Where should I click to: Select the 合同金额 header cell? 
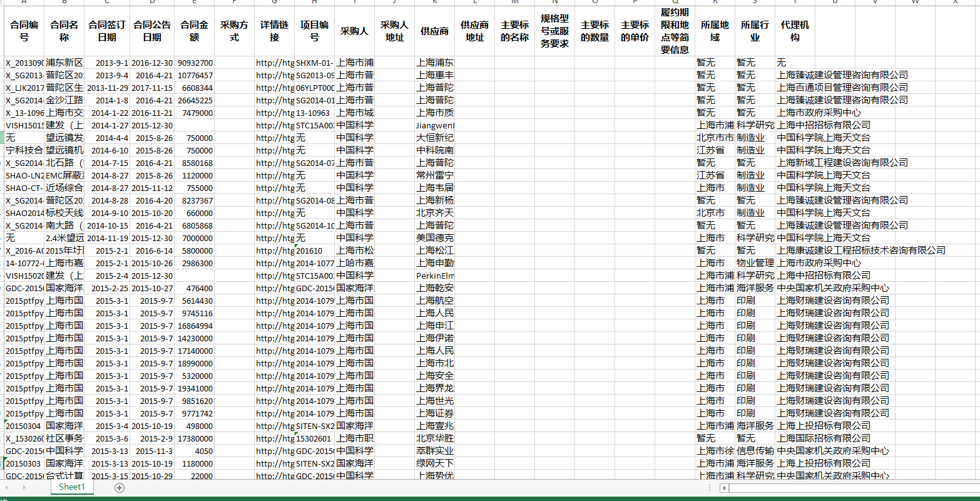pos(195,31)
